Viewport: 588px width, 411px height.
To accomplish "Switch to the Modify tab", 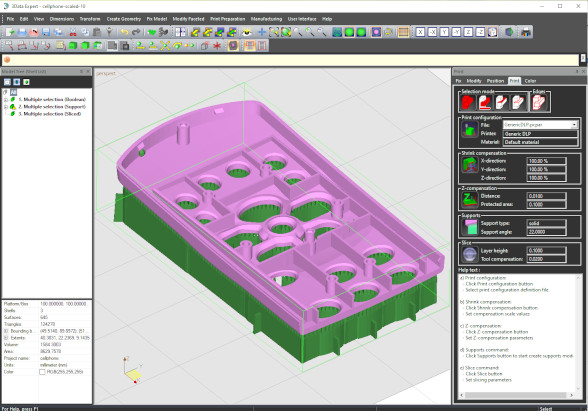I will pyautogui.click(x=474, y=81).
